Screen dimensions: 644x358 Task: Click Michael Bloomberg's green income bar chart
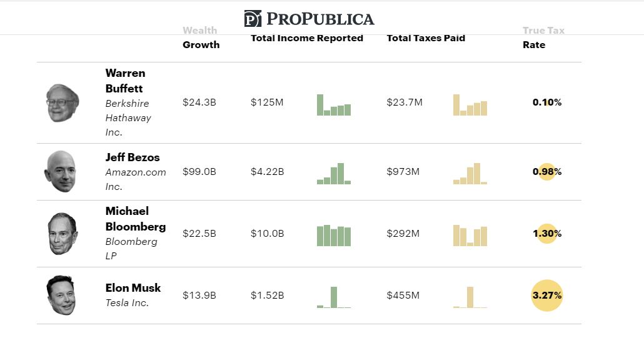tap(334, 236)
